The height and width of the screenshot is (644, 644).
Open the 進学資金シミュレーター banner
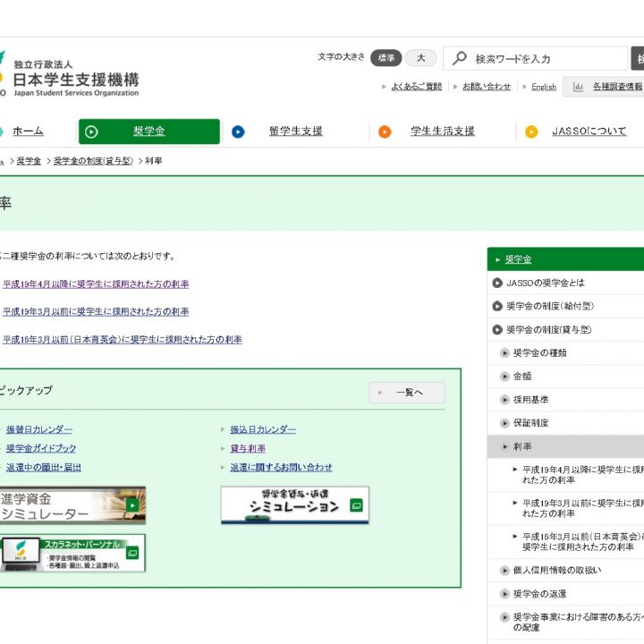[72, 505]
